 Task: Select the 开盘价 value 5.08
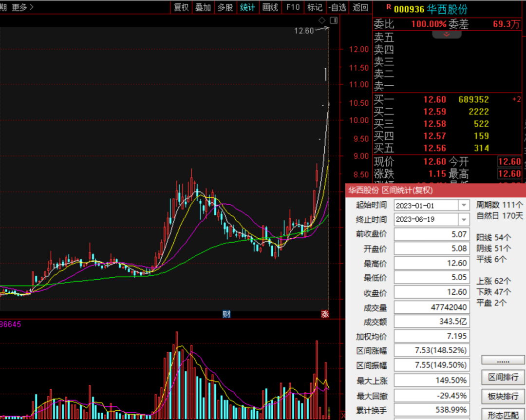point(432,248)
